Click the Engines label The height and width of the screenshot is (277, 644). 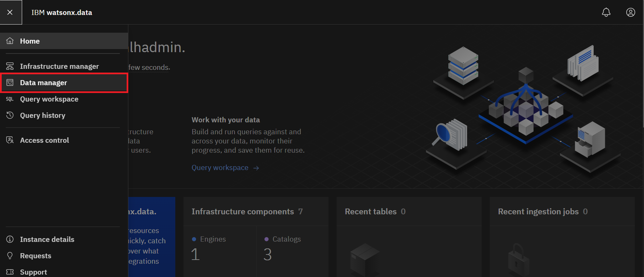coord(213,239)
